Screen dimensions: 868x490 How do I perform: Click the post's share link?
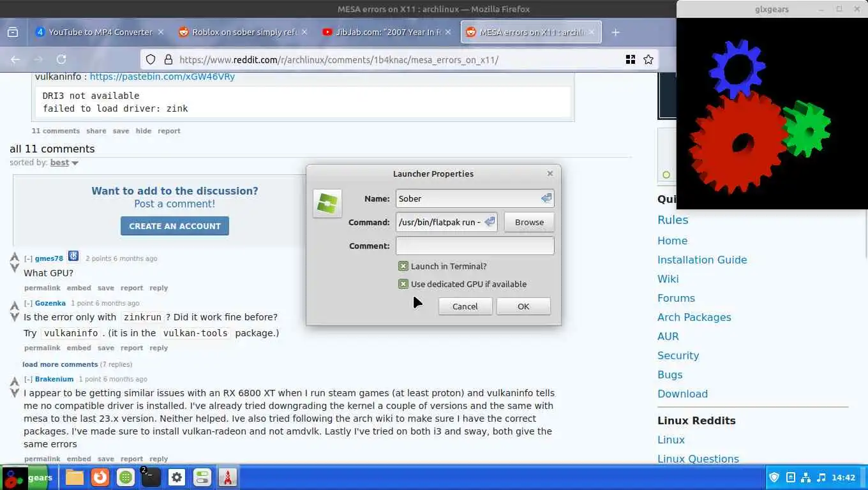[x=96, y=131]
